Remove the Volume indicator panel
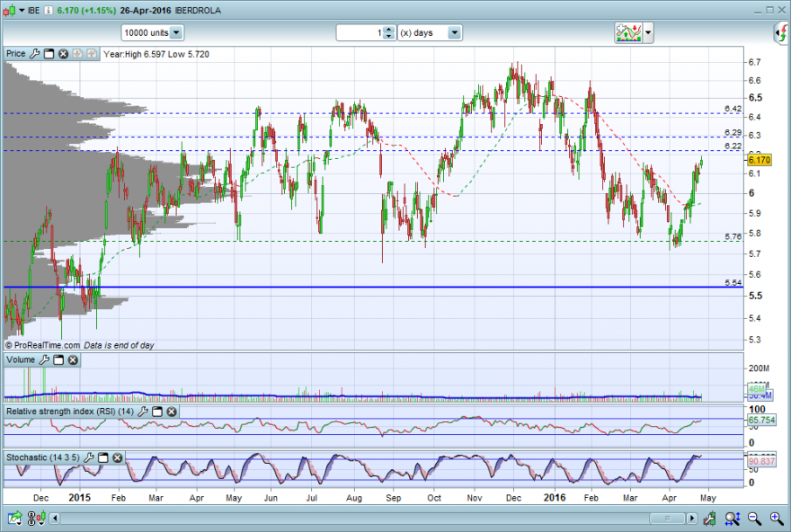Image resolution: width=791 pixels, height=532 pixels. [x=73, y=360]
